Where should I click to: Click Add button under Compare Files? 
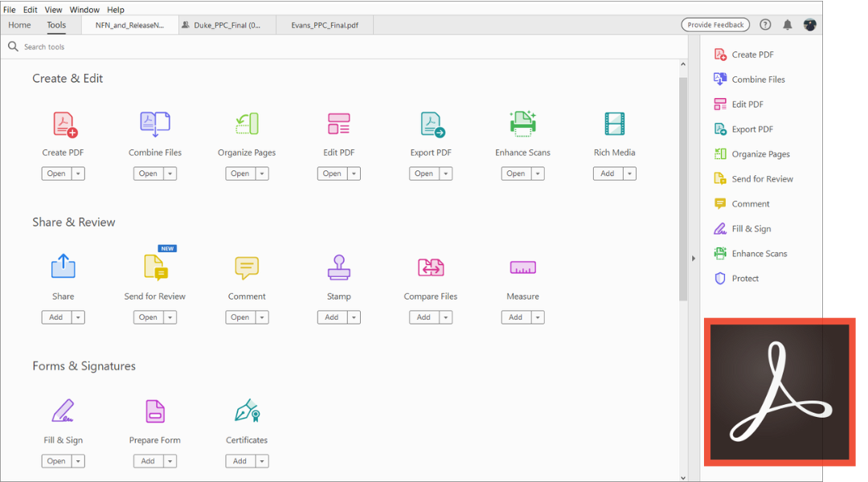point(424,317)
